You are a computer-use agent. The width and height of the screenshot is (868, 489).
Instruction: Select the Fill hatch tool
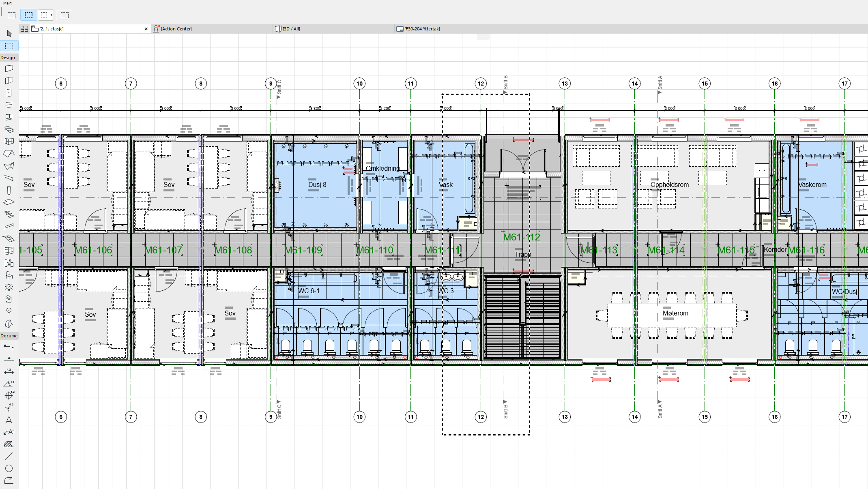coord(9,444)
